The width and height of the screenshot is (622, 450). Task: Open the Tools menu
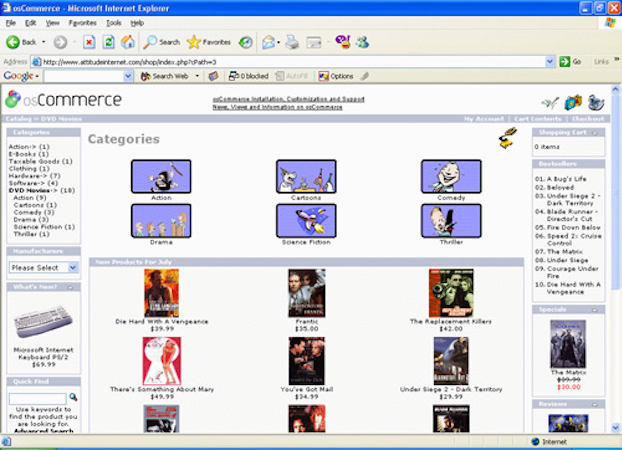113,23
